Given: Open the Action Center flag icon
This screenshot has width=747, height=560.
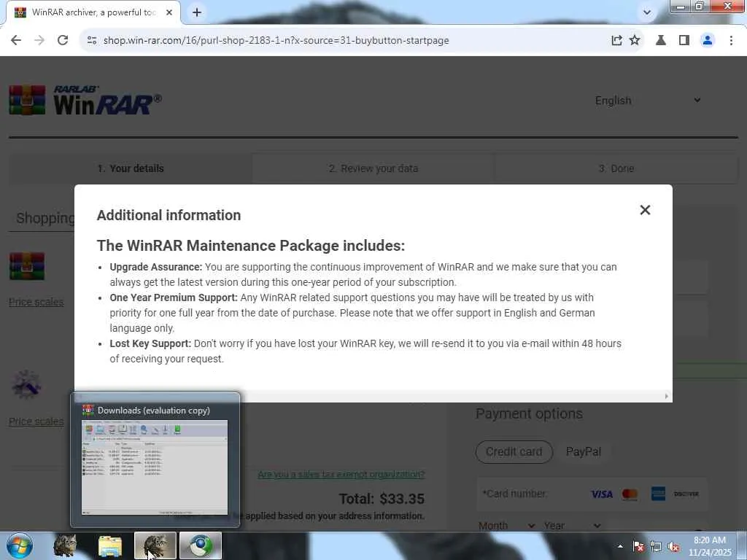Looking at the screenshot, I should click(x=638, y=546).
